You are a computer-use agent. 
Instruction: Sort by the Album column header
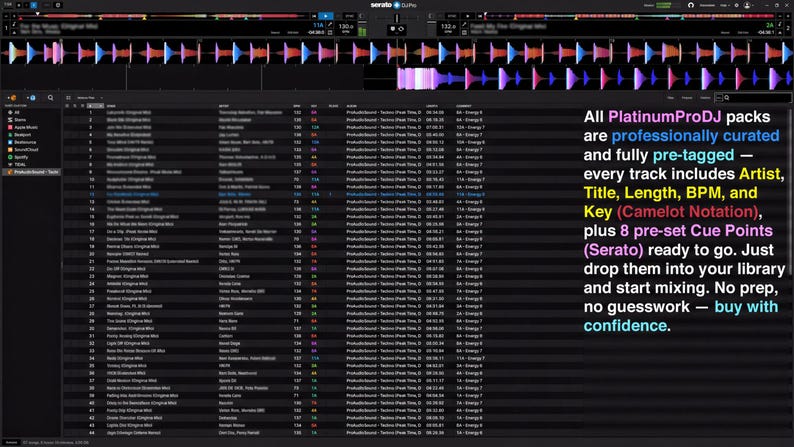click(x=351, y=106)
